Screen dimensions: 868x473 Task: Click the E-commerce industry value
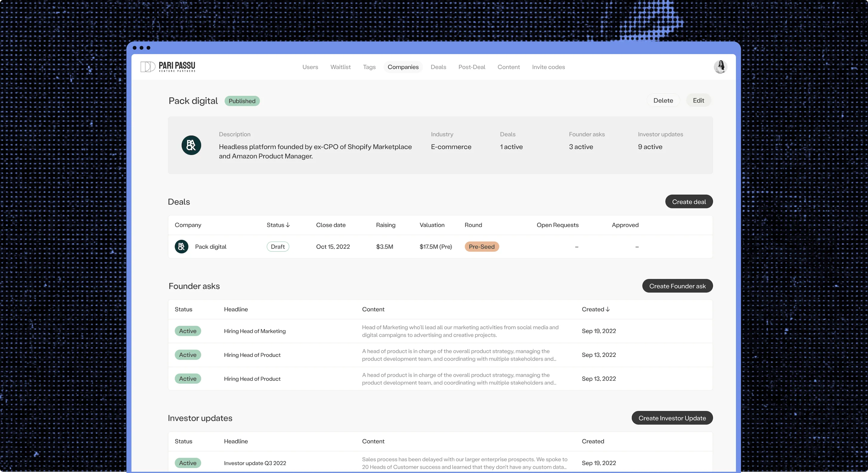tap(451, 147)
